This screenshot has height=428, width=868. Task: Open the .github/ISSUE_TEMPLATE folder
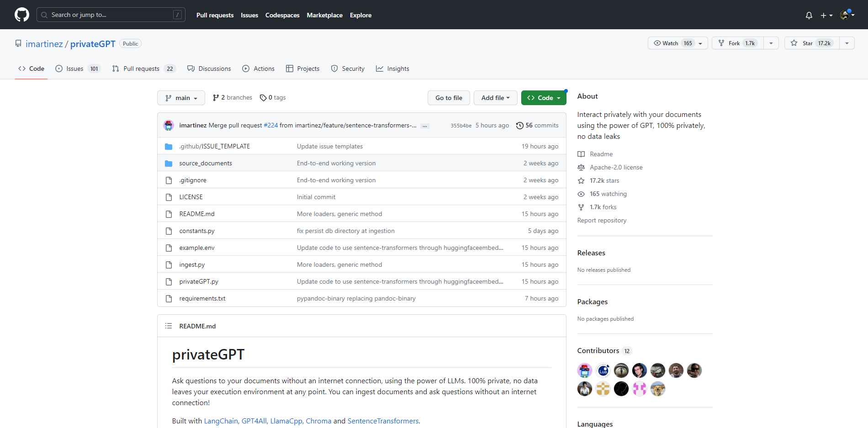point(214,146)
